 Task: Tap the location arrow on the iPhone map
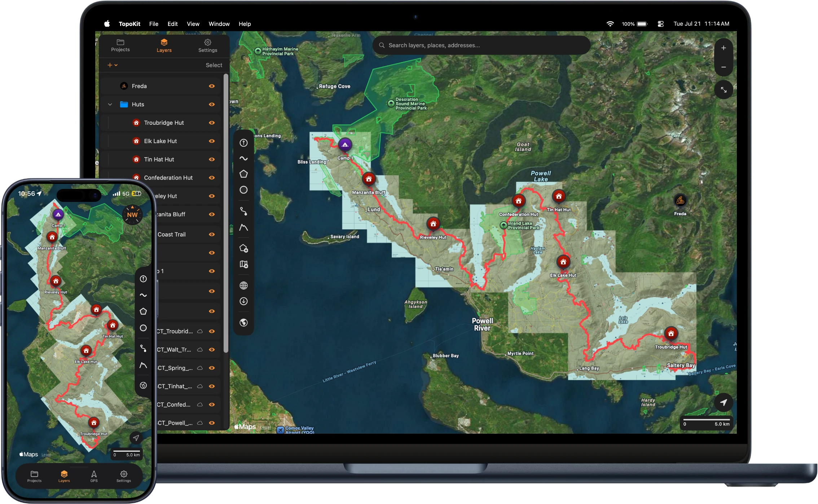click(136, 438)
